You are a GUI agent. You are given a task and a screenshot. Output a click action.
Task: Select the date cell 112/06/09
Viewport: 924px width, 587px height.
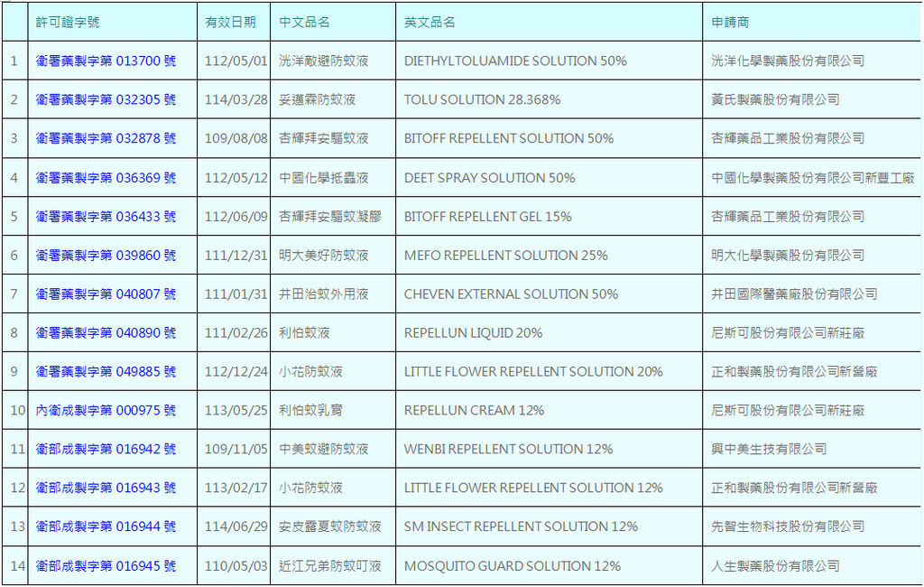(236, 217)
